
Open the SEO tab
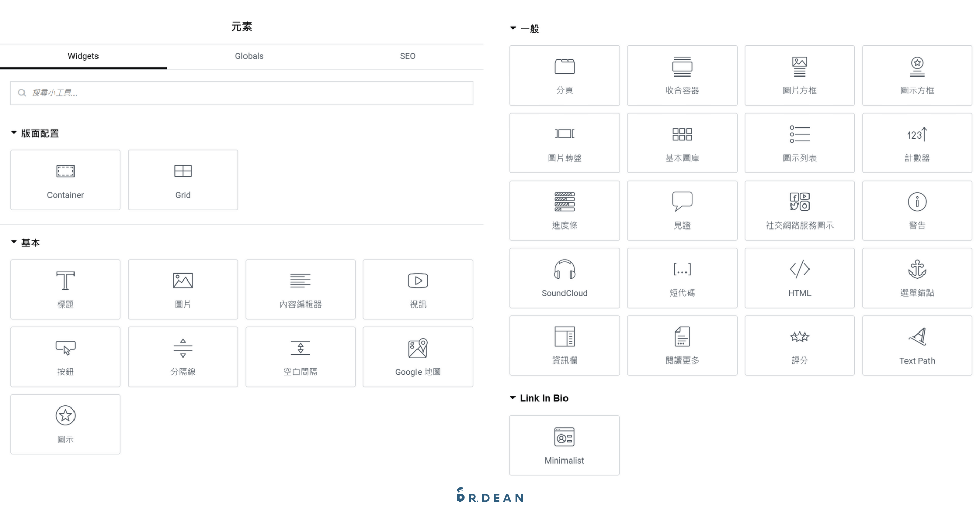coord(407,56)
